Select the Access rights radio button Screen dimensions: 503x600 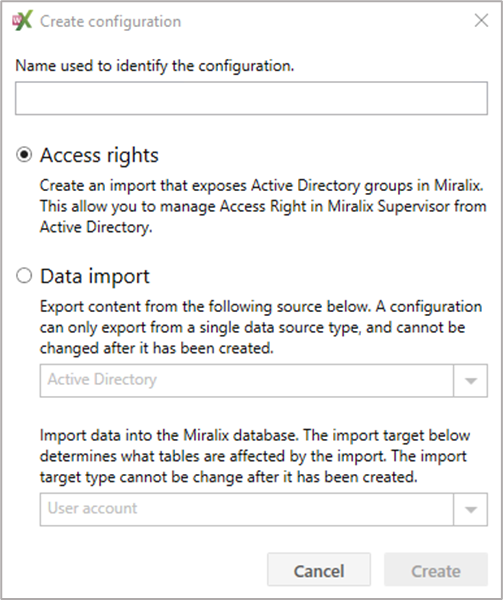tap(24, 155)
